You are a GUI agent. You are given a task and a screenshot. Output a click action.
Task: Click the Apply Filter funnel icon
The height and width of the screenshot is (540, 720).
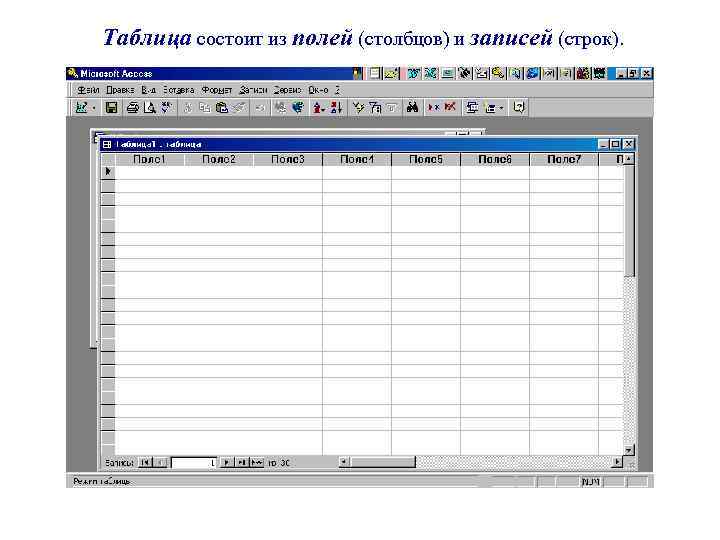[x=392, y=108]
